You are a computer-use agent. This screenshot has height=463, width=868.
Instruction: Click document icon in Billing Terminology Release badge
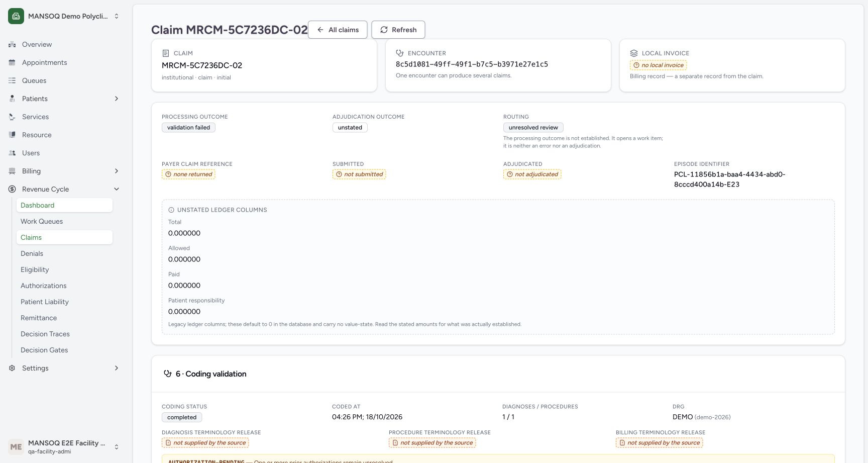[x=622, y=443]
